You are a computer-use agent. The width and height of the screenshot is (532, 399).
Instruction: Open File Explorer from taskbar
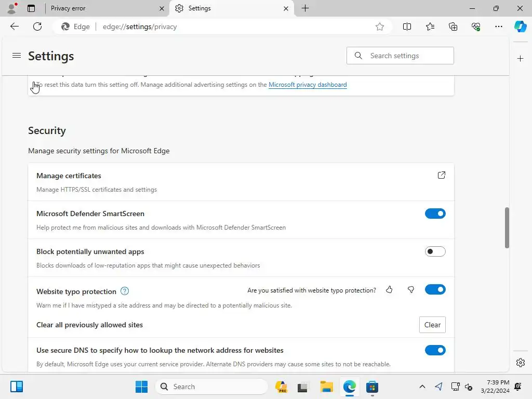click(326, 387)
